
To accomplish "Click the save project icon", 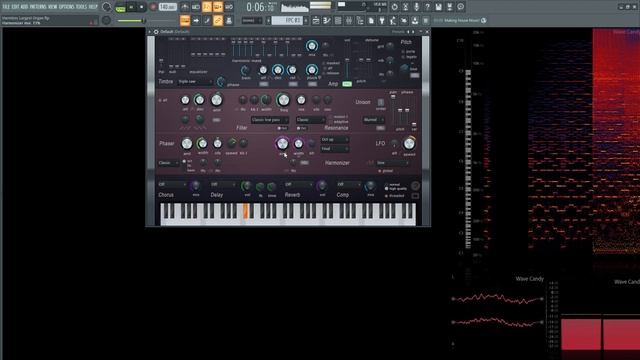I will (438, 7).
